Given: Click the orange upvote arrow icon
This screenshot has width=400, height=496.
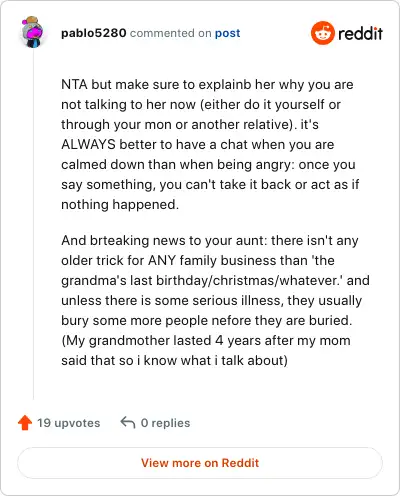Looking at the screenshot, I should pyautogui.click(x=25, y=423).
